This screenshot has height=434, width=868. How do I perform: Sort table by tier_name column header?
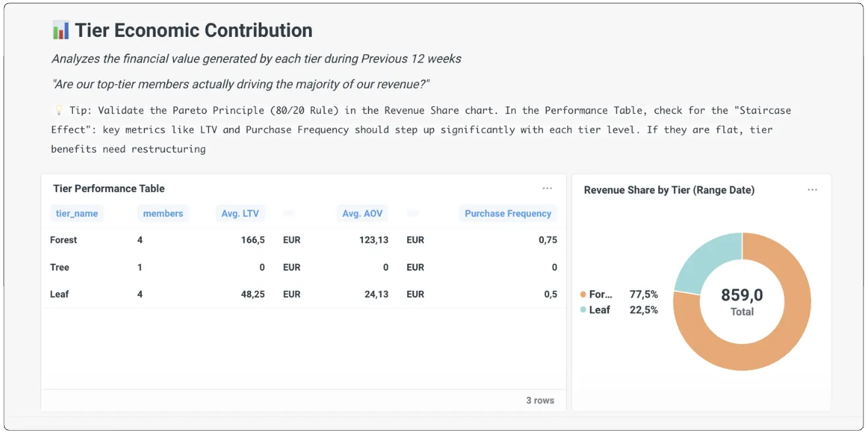click(x=77, y=213)
